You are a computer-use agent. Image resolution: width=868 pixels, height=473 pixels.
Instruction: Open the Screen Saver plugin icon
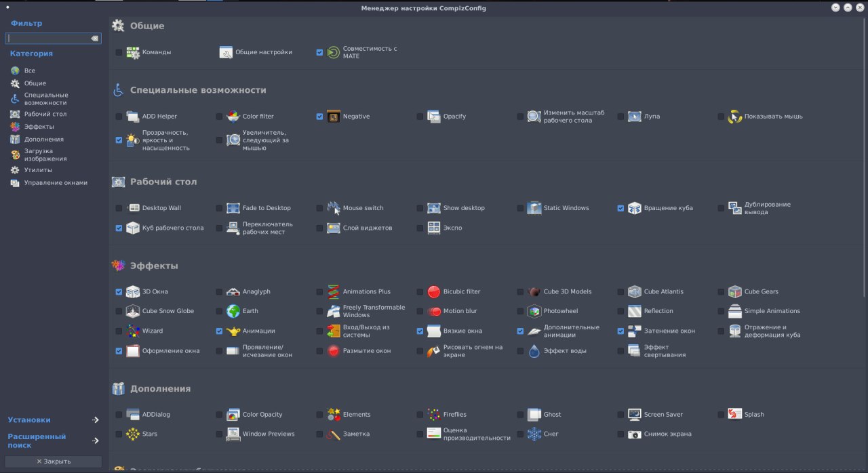[x=634, y=414]
